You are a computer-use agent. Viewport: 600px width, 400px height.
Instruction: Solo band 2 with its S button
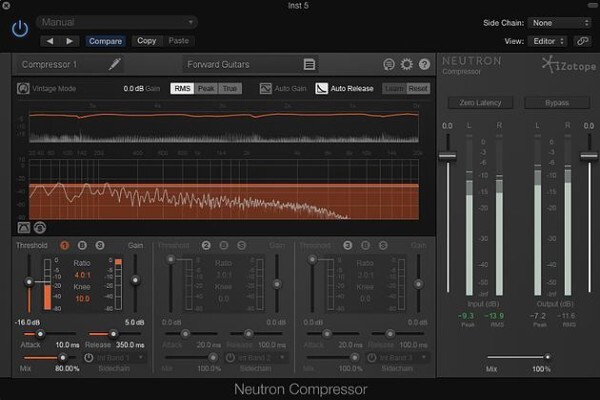[x=241, y=245]
